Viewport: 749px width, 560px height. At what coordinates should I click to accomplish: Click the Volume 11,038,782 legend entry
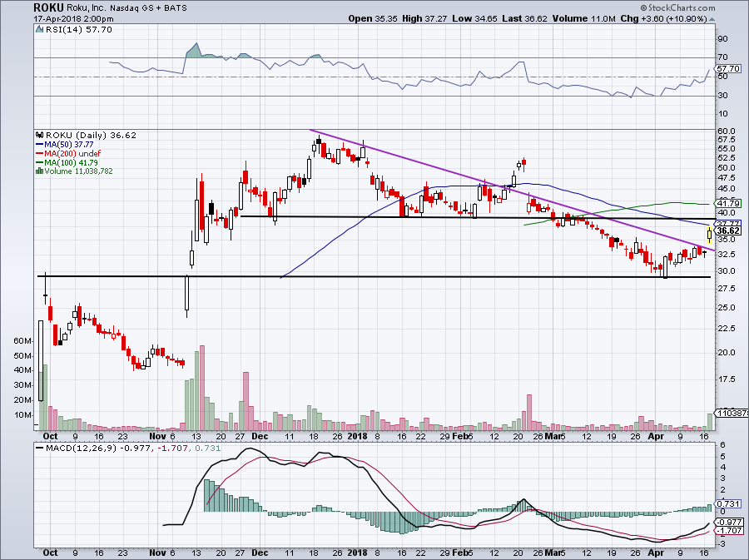(x=78, y=171)
